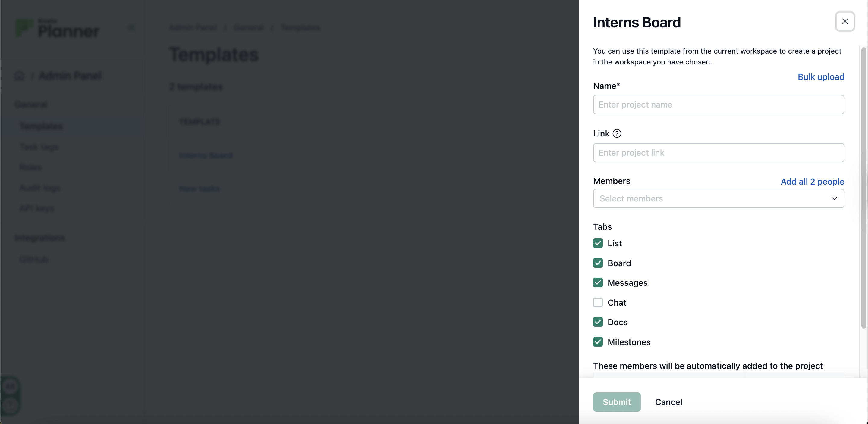Uncheck the Milestones tab checkbox
Viewport: 868px width, 424px height.
click(x=598, y=342)
